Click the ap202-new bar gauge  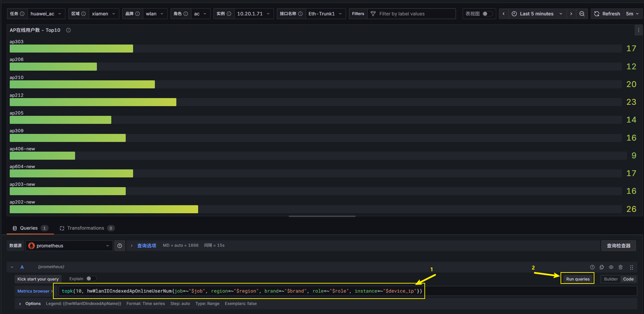pyautogui.click(x=104, y=209)
